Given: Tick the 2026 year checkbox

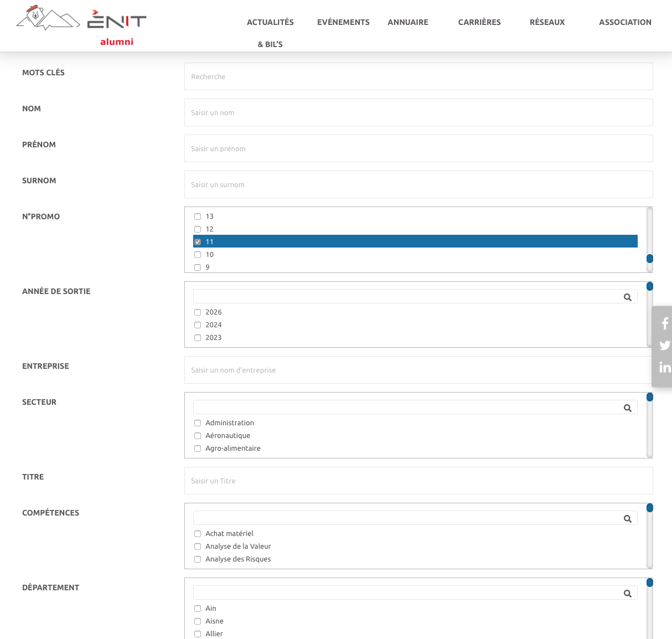Looking at the screenshot, I should (x=198, y=312).
